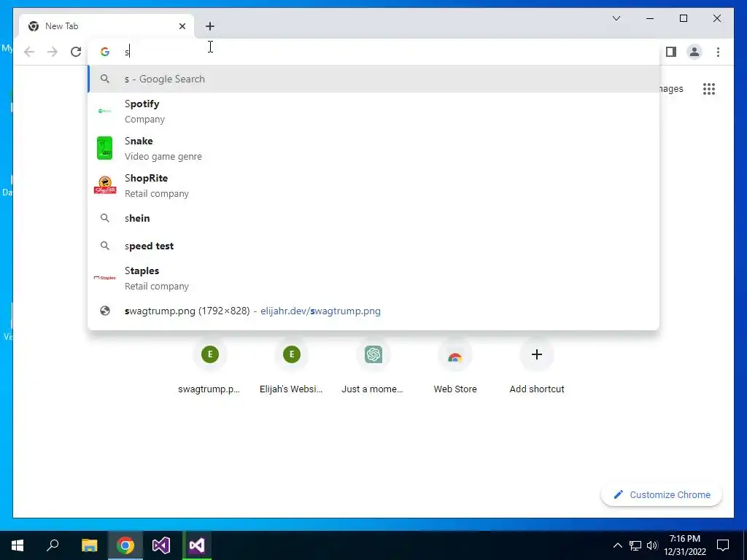Open Chrome three-dot menu
Image resolution: width=747 pixels, height=560 pixels.
[x=718, y=52]
